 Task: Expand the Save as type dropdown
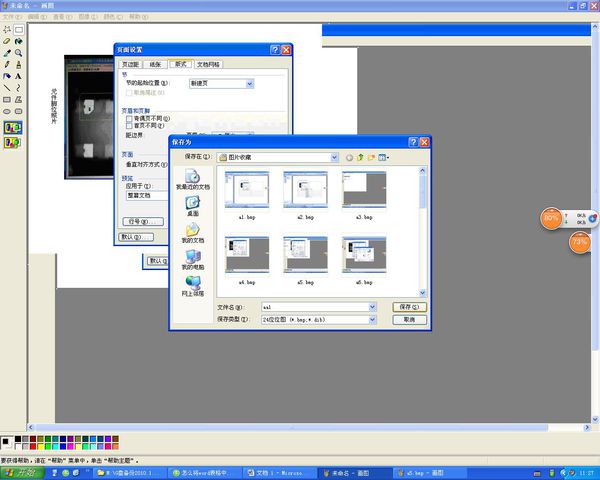372,320
